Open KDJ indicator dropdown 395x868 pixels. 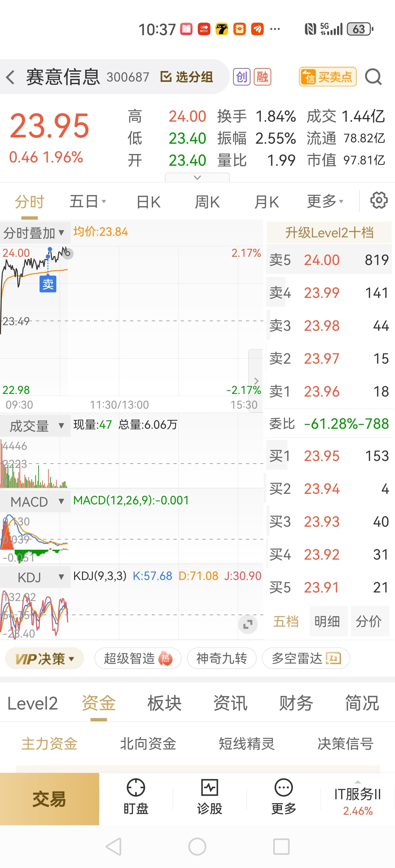[36, 577]
